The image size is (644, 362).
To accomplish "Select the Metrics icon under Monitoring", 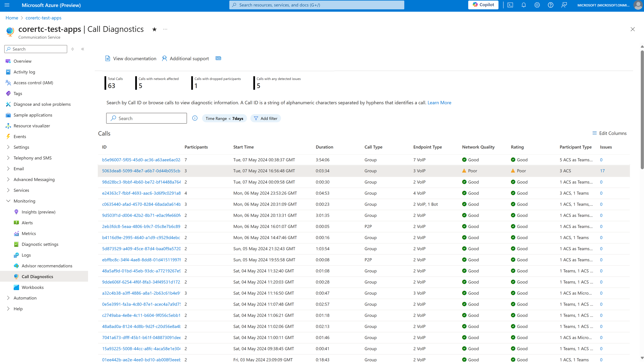I will [16, 233].
